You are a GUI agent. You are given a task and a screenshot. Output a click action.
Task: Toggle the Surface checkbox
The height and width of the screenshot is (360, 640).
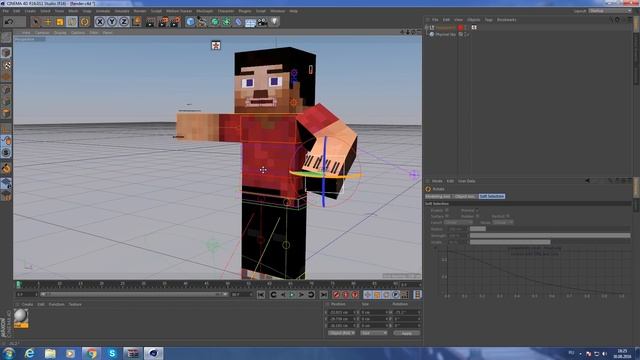pyautogui.click(x=447, y=216)
